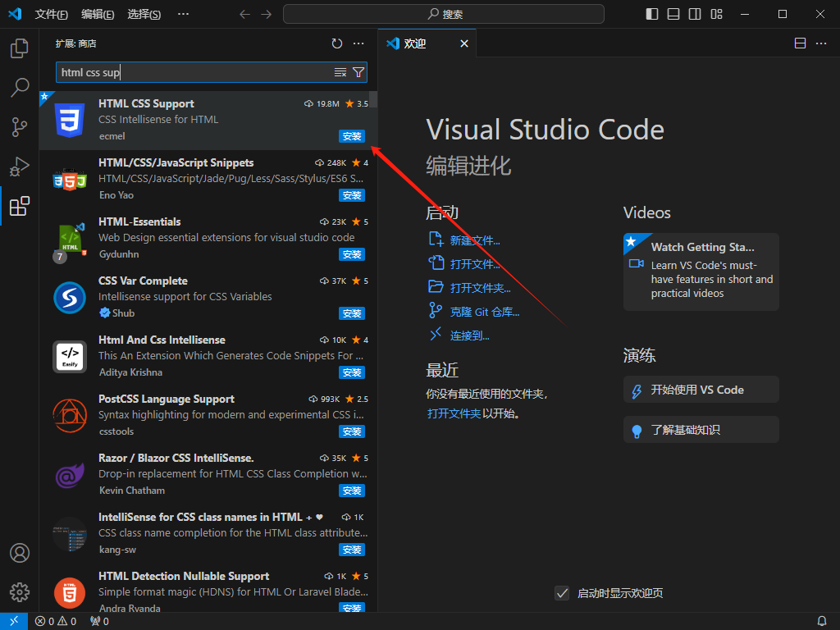Open HTML-Essentials extension icon
The width and height of the screenshot is (840, 630).
(70, 239)
